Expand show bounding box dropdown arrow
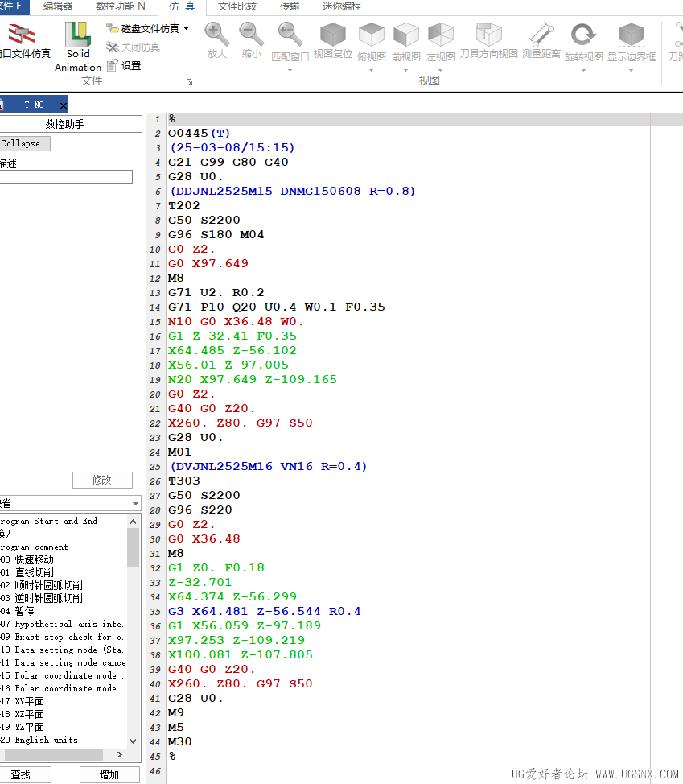This screenshot has width=683, height=784. click(631, 71)
